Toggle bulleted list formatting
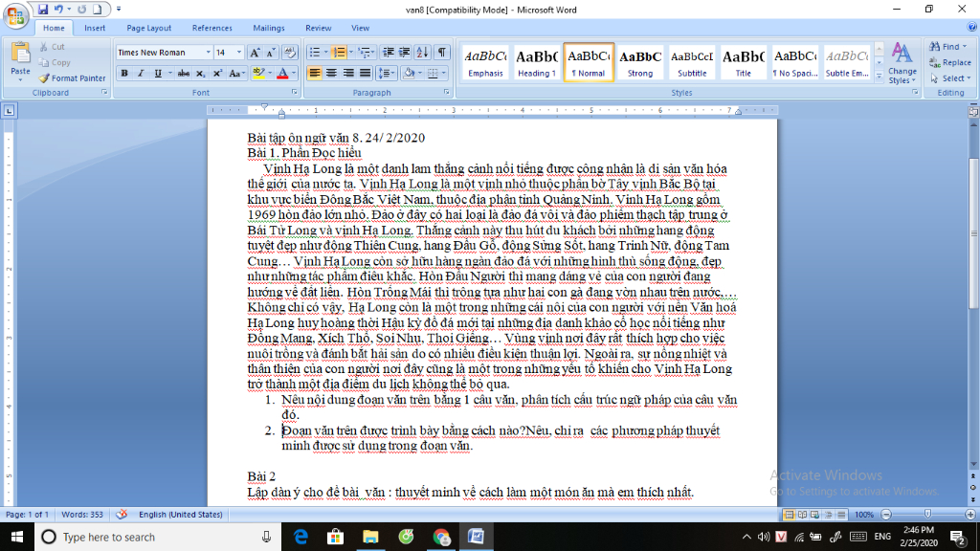Image resolution: width=980 pixels, height=551 pixels. (x=314, y=53)
